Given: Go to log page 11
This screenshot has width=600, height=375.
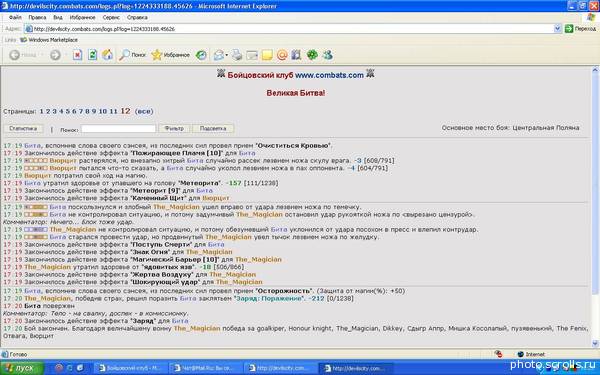Looking at the screenshot, I should (113, 111).
